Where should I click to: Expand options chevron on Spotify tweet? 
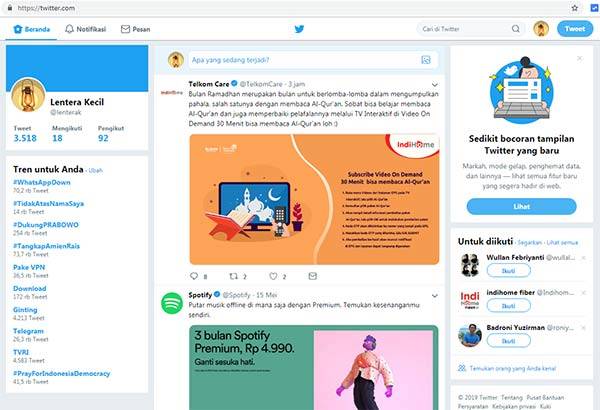(435, 296)
